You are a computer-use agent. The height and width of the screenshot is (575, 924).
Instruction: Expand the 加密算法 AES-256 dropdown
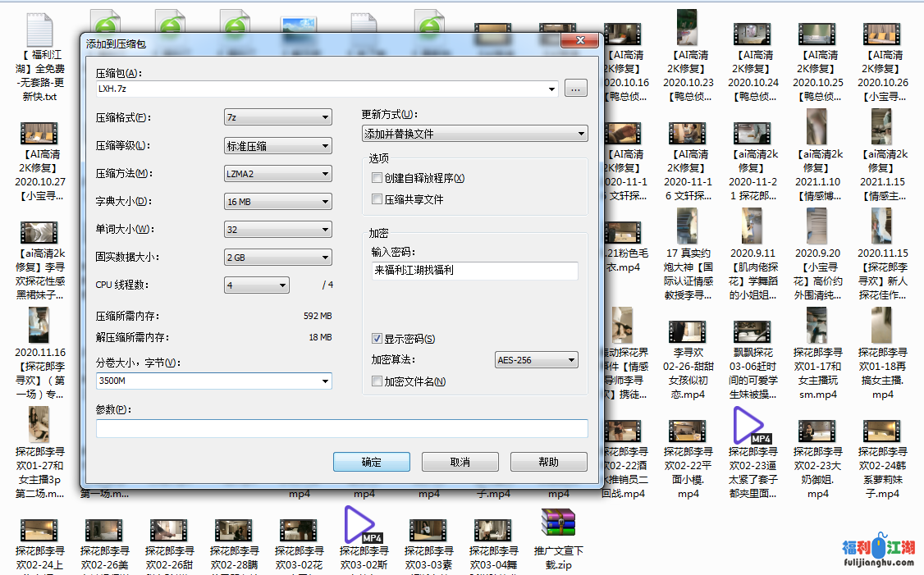(x=537, y=360)
